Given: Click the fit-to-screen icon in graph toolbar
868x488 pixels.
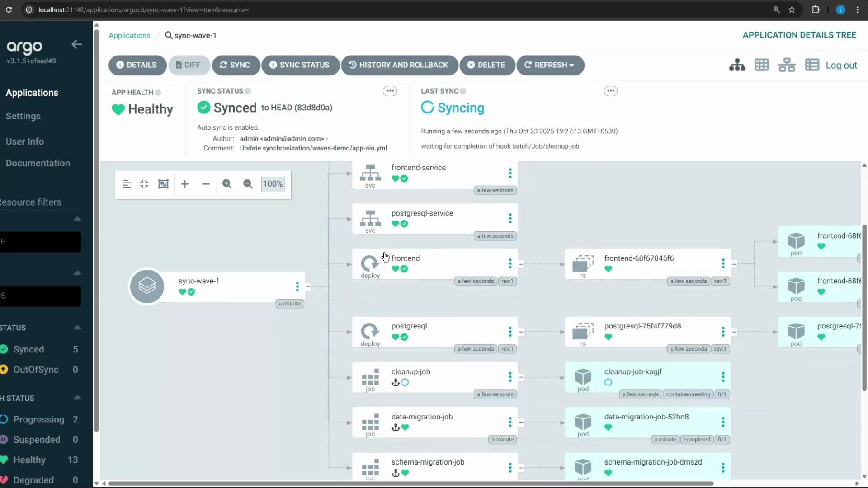Looking at the screenshot, I should click(x=163, y=184).
